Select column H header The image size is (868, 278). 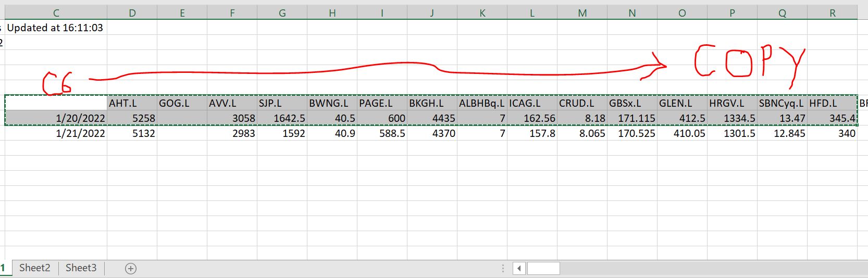pyautogui.click(x=332, y=13)
